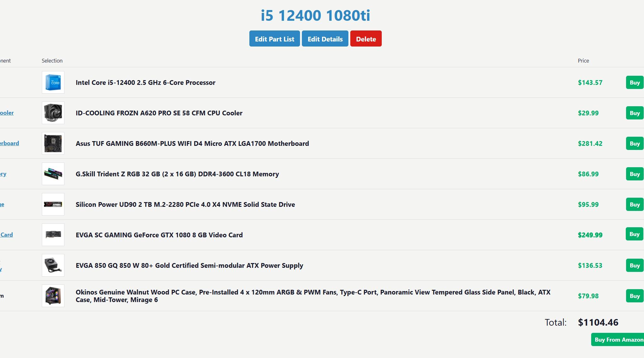Viewport: 644px width, 358px height.
Task: Buy the Okinos Walnut Wood PC case
Action: coord(635,296)
